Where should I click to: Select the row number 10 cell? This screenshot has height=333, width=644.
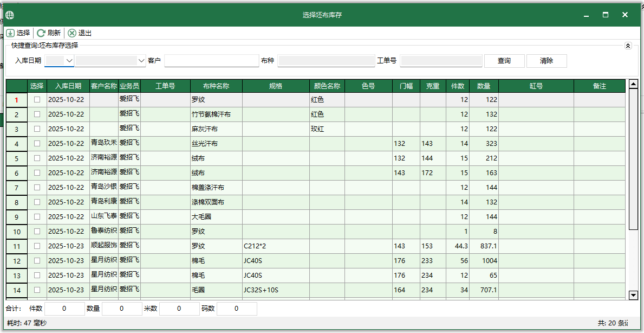tap(16, 232)
